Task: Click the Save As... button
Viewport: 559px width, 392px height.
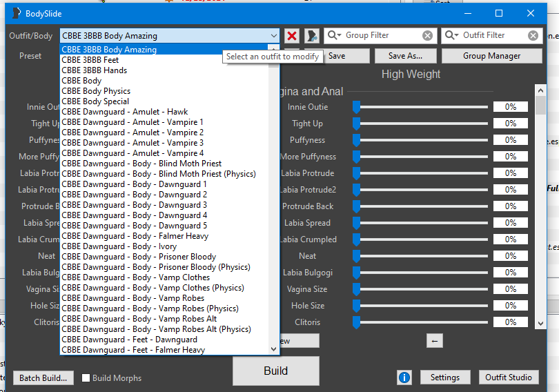Action: (x=405, y=56)
